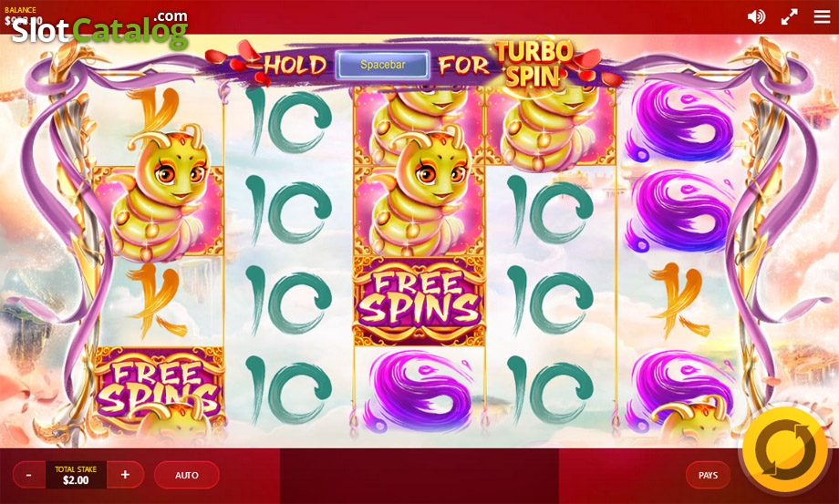Click the Spacebar turbo spin key
Viewport: 839px width, 504px height.
click(383, 65)
